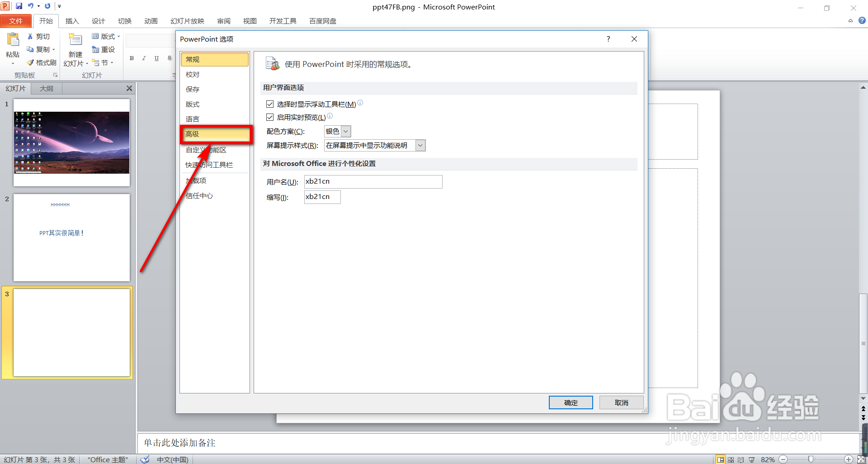The width and height of the screenshot is (868, 464).
Task: Switch to the Transitions (切换) ribbon tab
Action: click(125, 21)
